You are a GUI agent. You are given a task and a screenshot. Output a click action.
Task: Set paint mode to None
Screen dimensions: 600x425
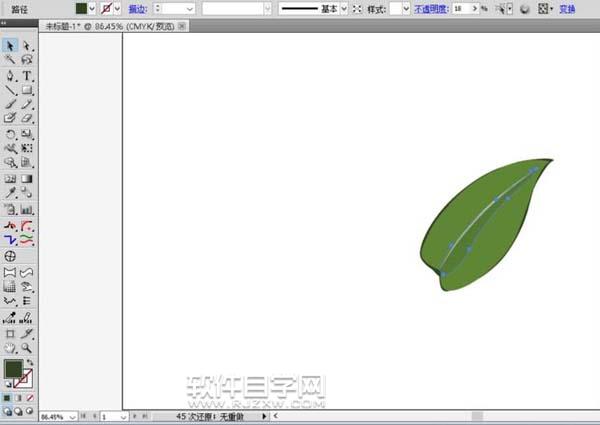29,398
